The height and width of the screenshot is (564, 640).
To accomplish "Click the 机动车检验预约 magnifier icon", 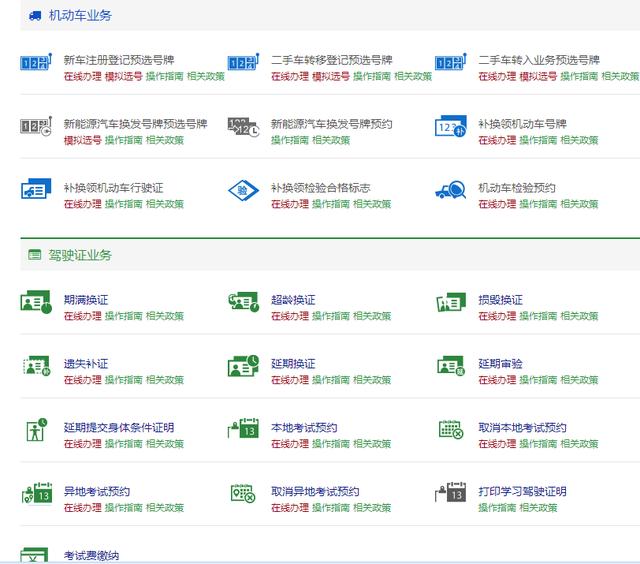I will click(x=451, y=190).
